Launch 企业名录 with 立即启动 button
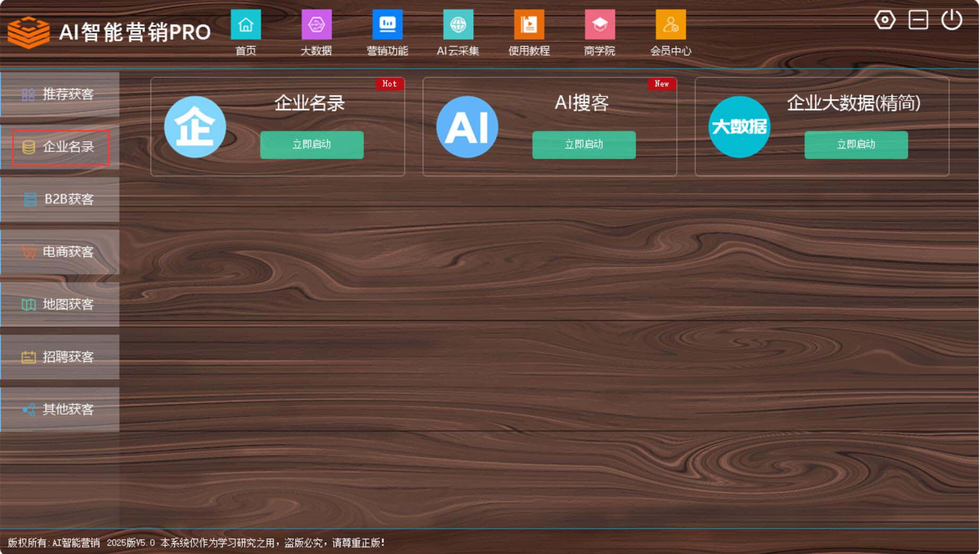 pyautogui.click(x=312, y=145)
